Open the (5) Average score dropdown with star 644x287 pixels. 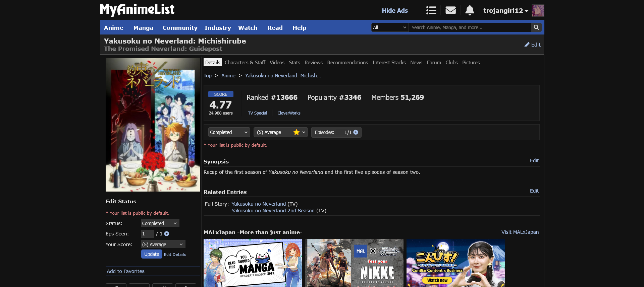coord(281,132)
